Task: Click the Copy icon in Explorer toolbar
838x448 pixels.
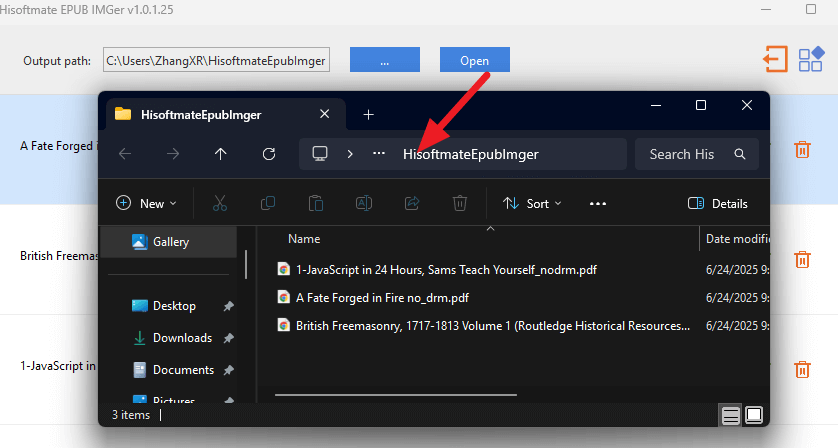Action: coord(268,203)
